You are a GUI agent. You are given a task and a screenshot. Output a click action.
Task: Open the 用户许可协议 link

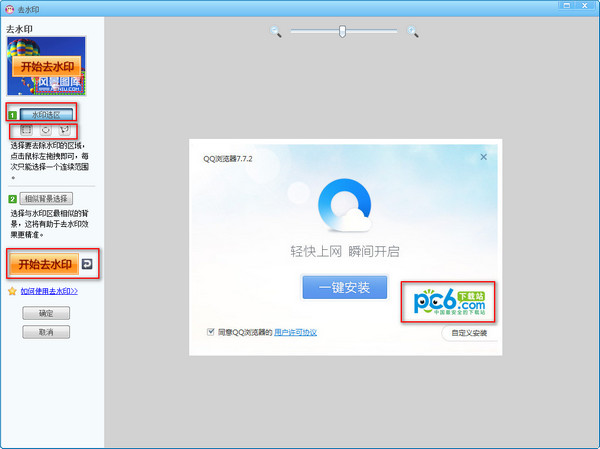pyautogui.click(x=296, y=331)
